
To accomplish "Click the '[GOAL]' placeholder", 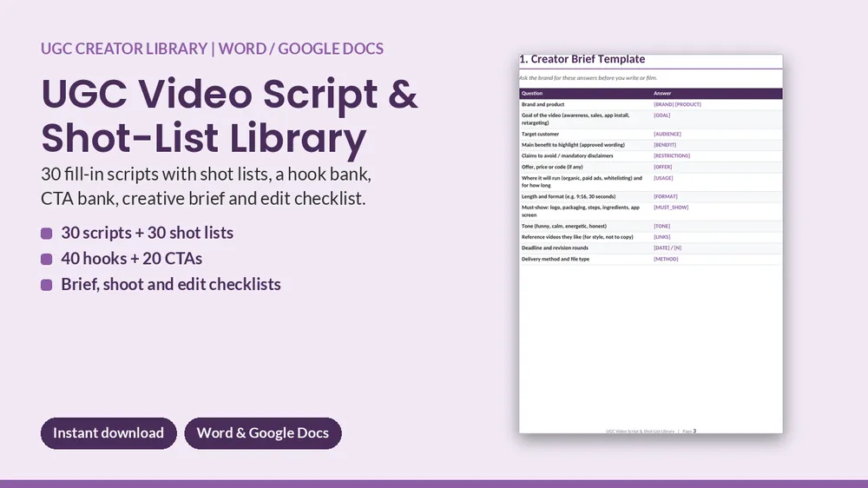I will pos(661,115).
